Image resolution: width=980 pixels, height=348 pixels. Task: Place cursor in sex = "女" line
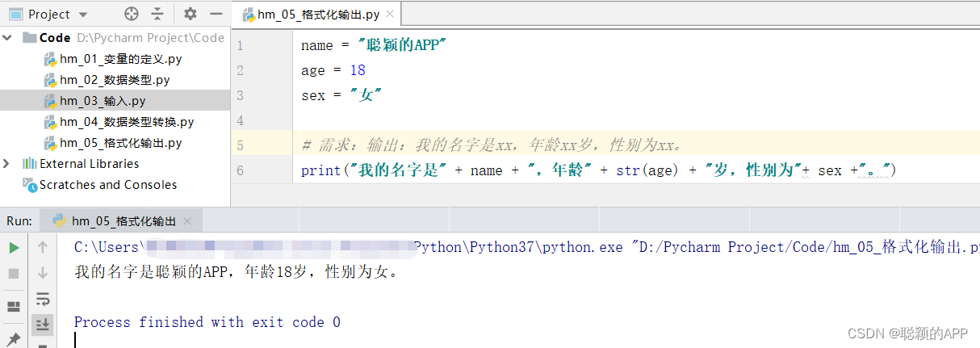pyautogui.click(x=341, y=95)
